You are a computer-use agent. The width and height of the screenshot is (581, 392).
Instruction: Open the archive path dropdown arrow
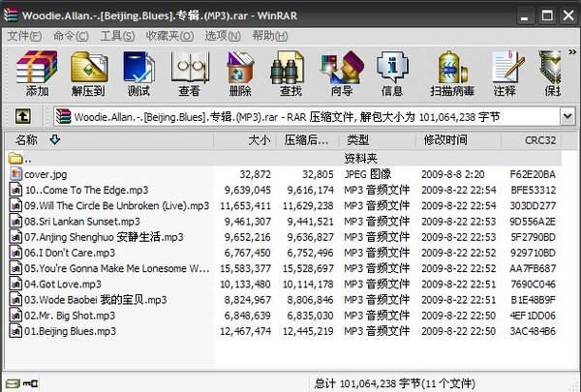point(567,117)
